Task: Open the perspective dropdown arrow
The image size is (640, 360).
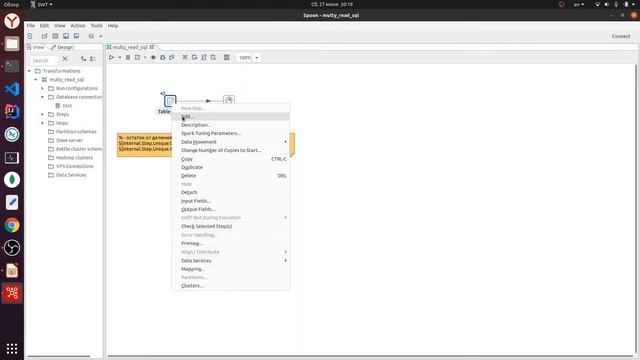Action: tap(100, 36)
